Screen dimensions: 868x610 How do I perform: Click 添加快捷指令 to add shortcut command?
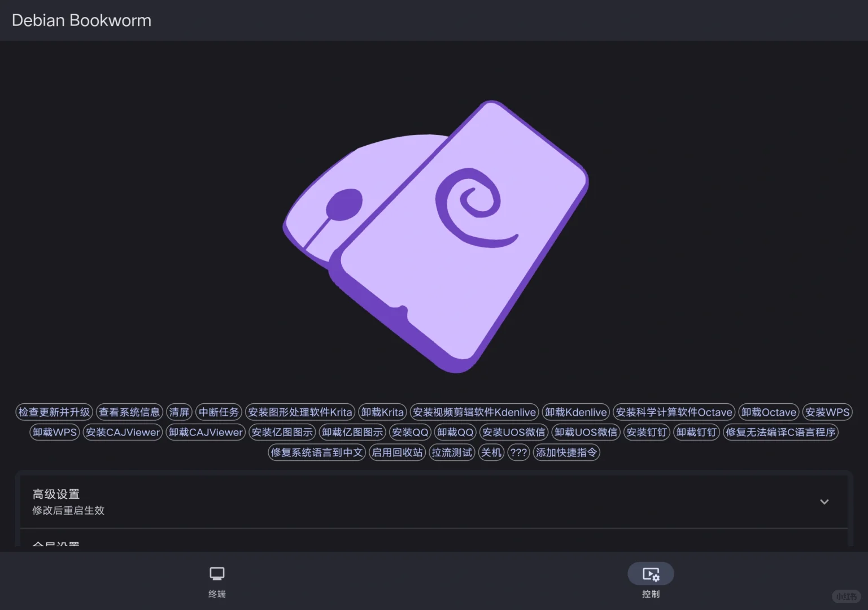tap(566, 452)
